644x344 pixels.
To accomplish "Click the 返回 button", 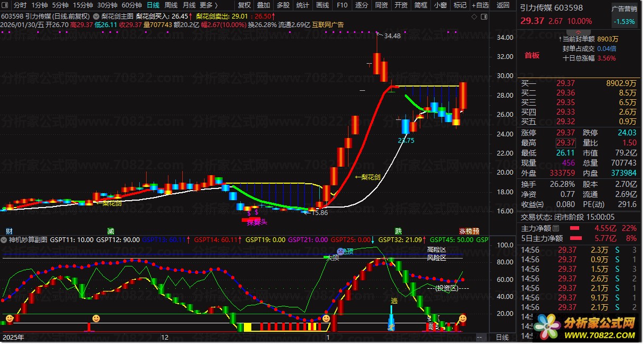I will (503, 5).
